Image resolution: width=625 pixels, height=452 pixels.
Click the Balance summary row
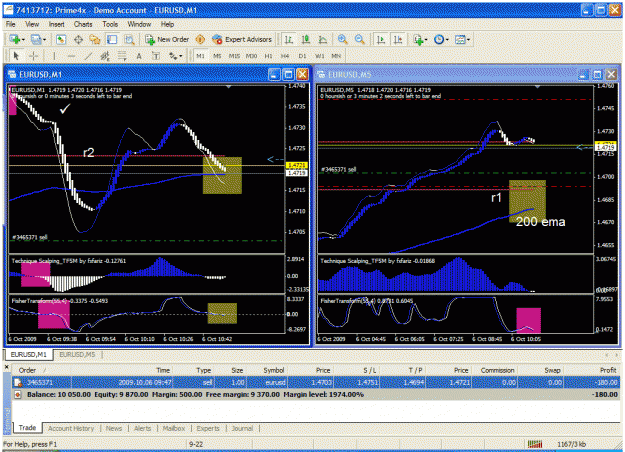pyautogui.click(x=316, y=395)
